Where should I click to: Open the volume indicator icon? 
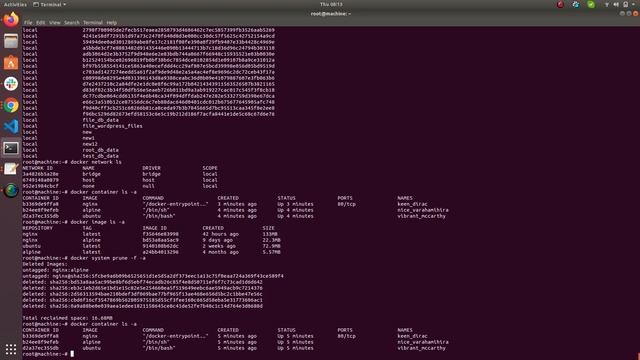(616, 4)
